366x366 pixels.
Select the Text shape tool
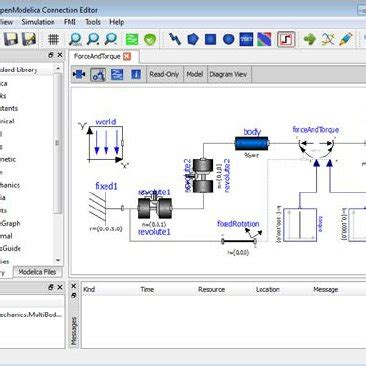coord(246,40)
